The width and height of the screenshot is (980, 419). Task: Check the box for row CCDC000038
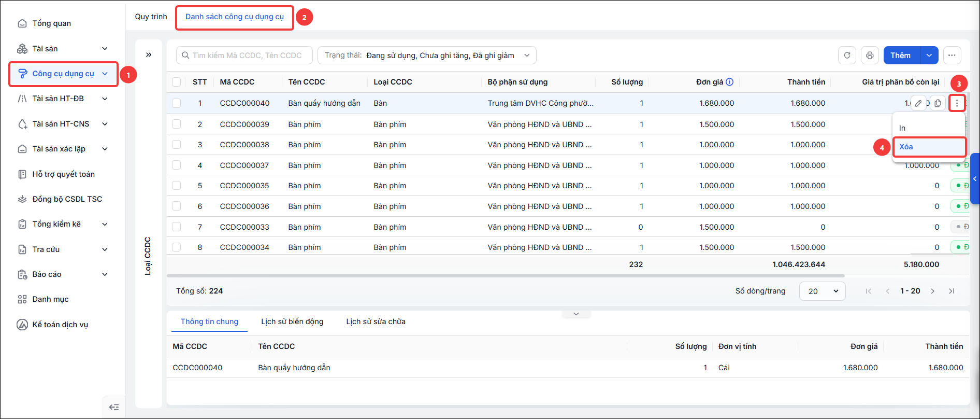click(177, 145)
